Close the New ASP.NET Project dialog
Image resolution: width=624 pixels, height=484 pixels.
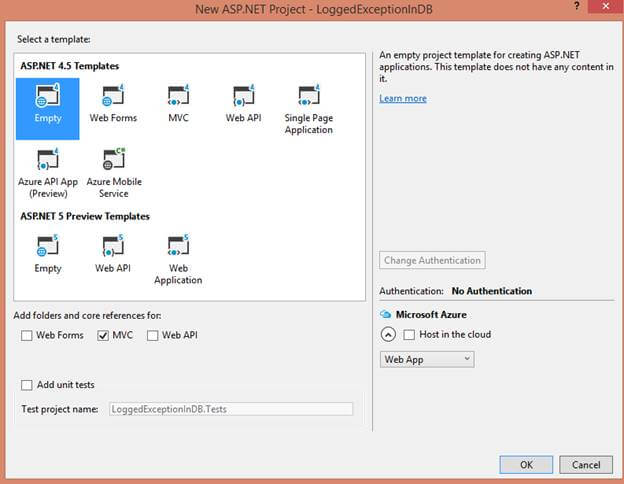[x=606, y=6]
